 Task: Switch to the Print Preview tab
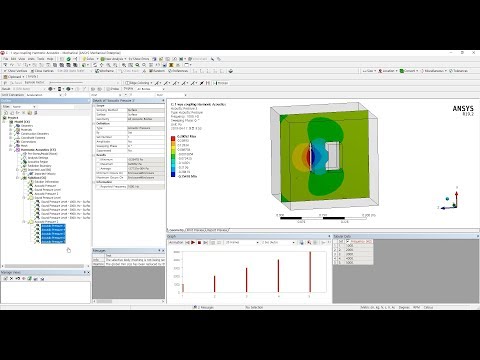click(x=195, y=230)
